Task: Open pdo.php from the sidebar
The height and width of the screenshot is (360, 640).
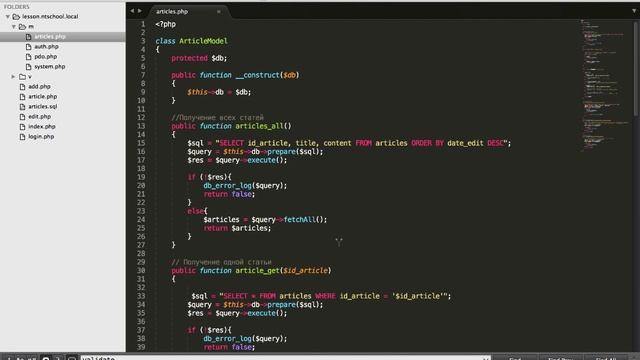Action: (45, 57)
